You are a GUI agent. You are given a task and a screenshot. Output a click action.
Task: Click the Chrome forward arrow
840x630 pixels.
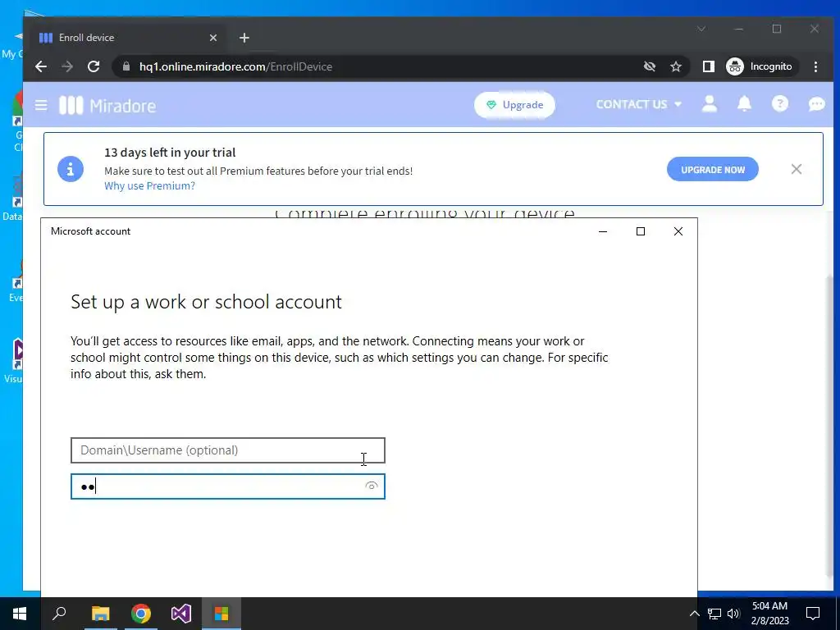click(67, 66)
